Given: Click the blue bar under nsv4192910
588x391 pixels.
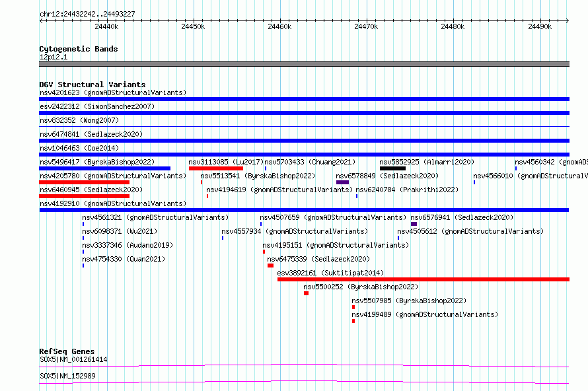Looking at the screenshot, I should pos(304,210).
